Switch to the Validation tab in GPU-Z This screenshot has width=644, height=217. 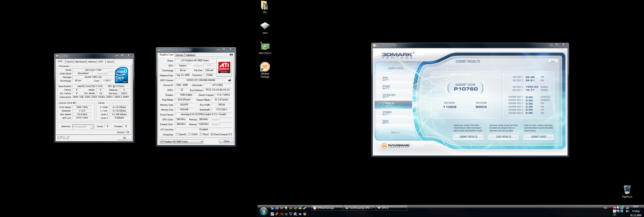click(x=190, y=55)
